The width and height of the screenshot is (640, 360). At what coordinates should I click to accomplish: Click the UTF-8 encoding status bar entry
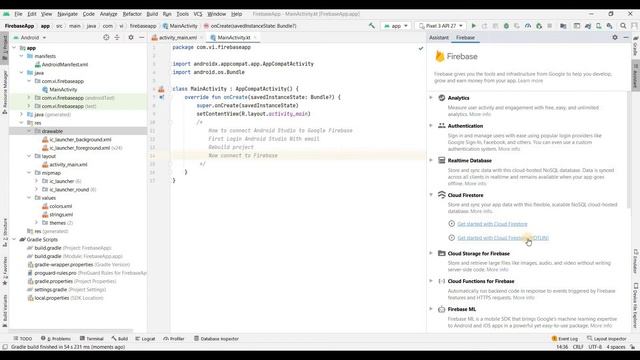pyautogui.click(x=595, y=347)
